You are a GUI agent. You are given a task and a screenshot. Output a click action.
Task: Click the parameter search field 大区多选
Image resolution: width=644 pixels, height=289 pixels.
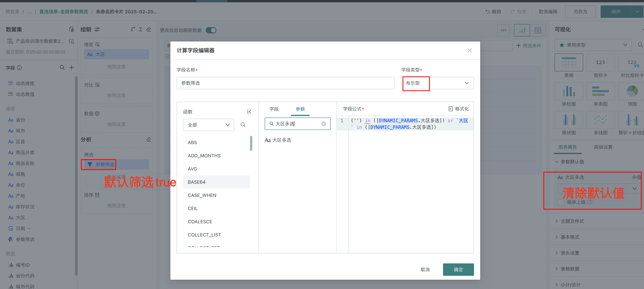[x=297, y=124]
